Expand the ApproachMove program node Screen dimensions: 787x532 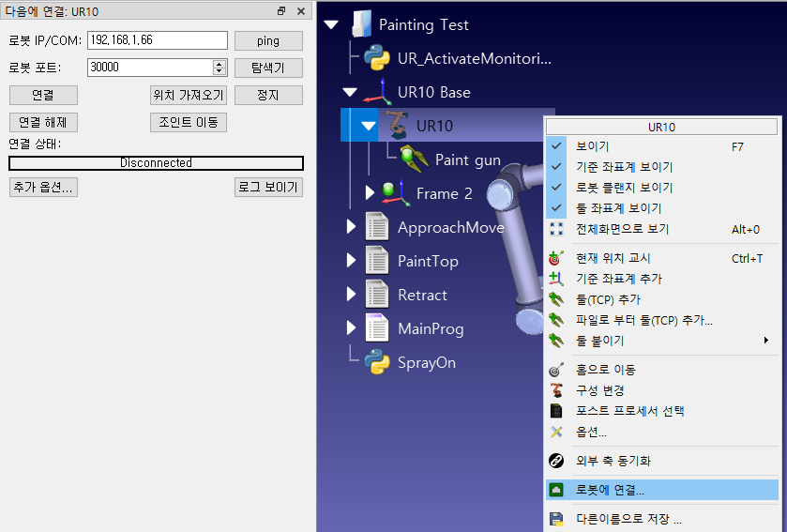(351, 227)
